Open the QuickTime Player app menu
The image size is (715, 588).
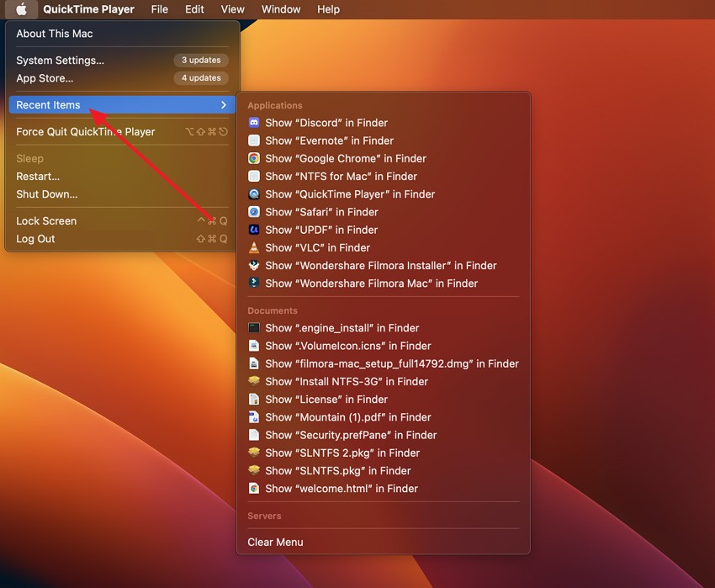[88, 9]
